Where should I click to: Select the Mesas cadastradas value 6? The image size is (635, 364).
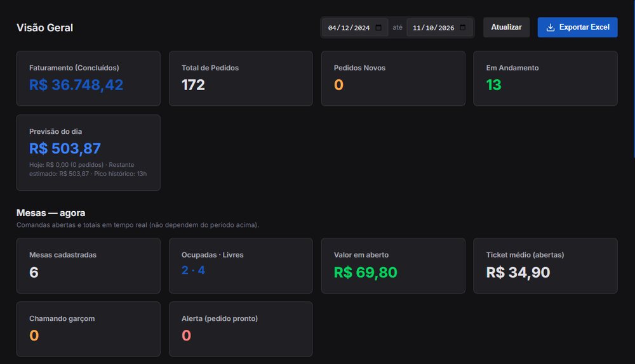[x=34, y=272]
